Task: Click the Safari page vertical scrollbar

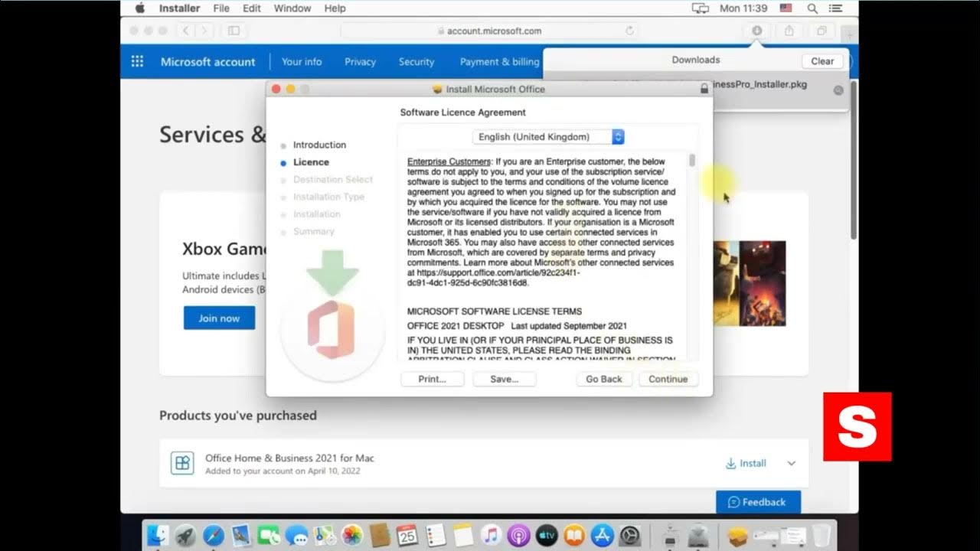Action: 854,161
